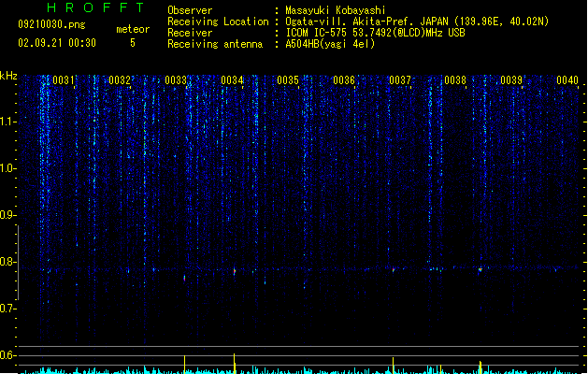The width and height of the screenshot is (588, 374).
Task: Click the meteor echo between 0038 and 0039
Action: [480, 269]
